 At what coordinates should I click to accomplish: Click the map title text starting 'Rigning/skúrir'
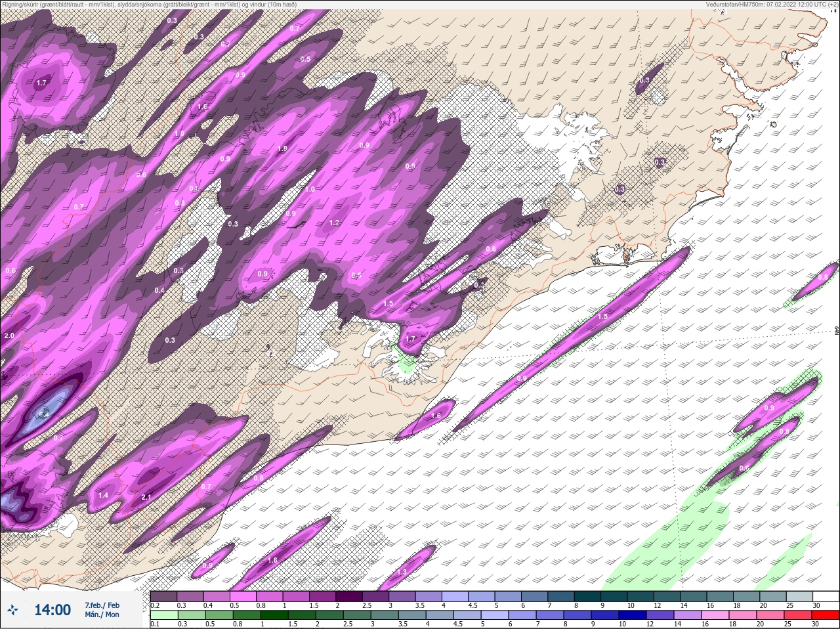[150, 5]
